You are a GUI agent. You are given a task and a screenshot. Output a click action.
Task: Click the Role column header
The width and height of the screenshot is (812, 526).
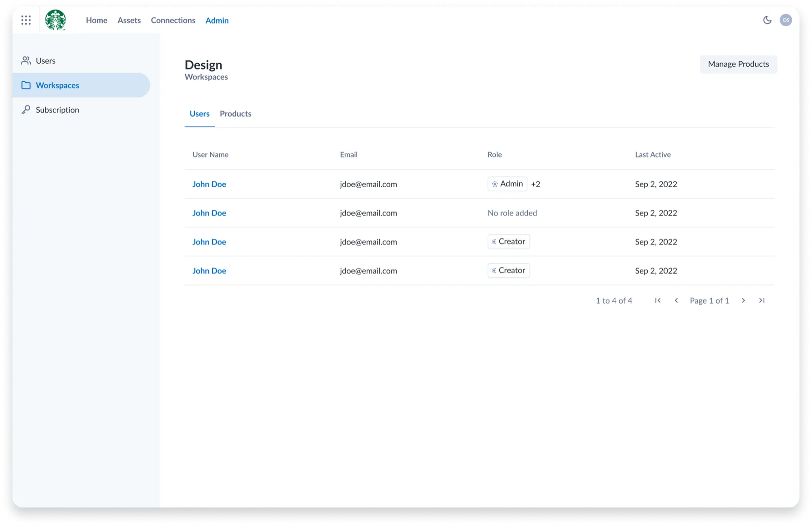coord(494,155)
